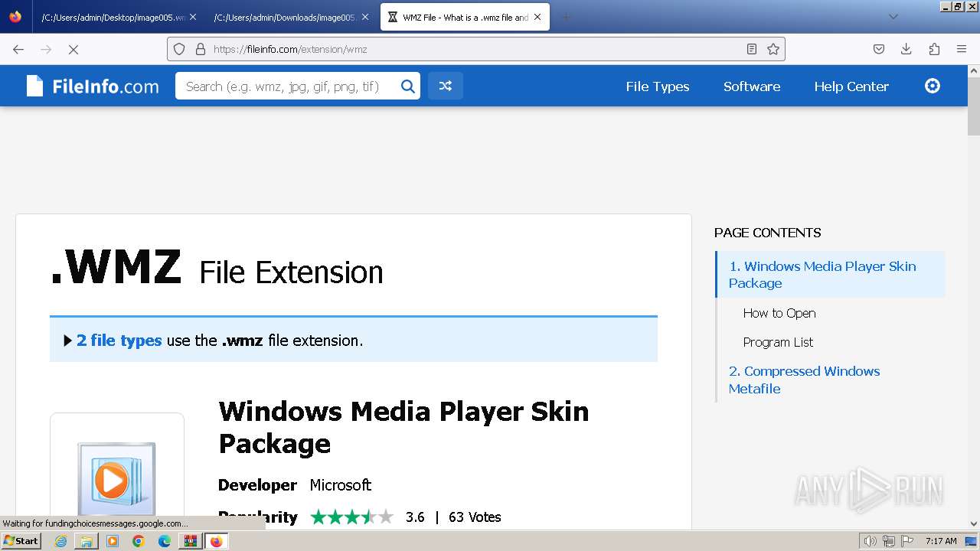Screen dimensions: 980x551
Task: Jump to Compressed Windows Metafile section
Action: (805, 380)
